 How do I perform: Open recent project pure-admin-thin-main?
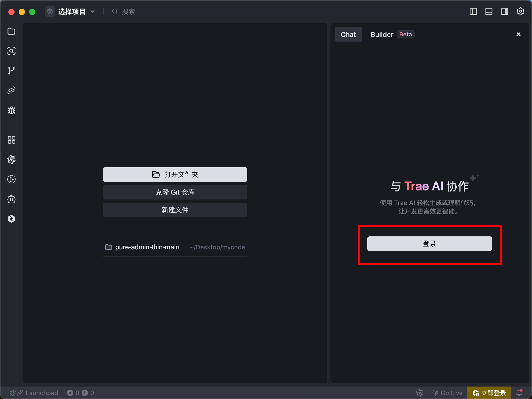coord(147,247)
